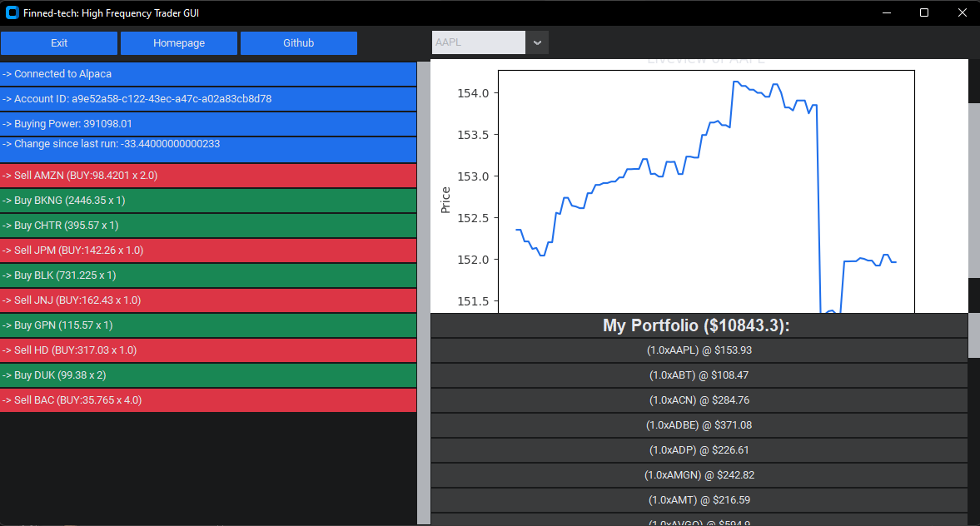Click the Price axis label on chart

point(445,200)
